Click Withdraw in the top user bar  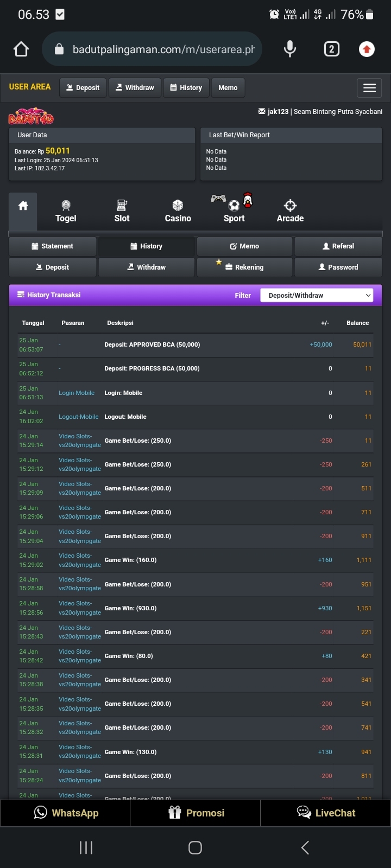[x=135, y=88]
